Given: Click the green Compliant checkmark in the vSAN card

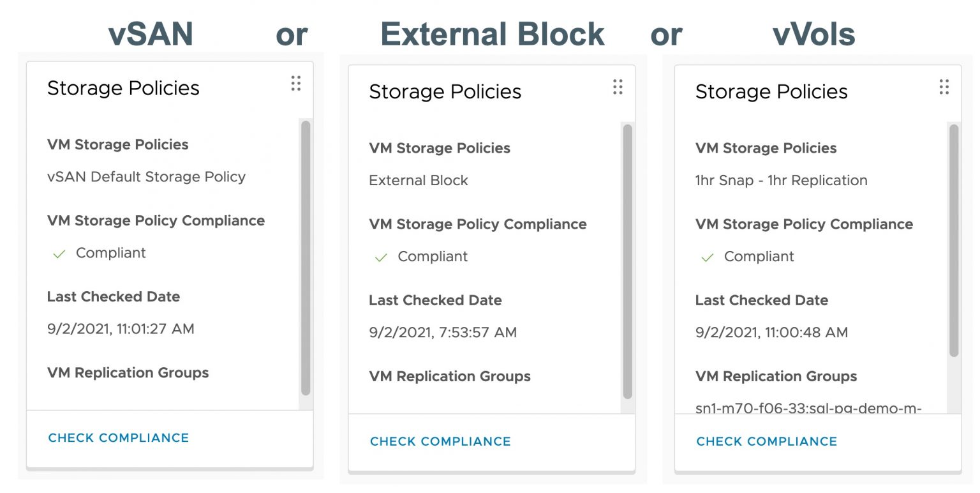Looking at the screenshot, I should [59, 254].
